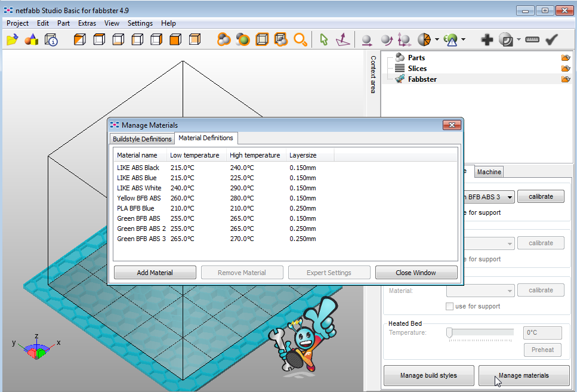The height and width of the screenshot is (392, 577).
Task: Expand dropdown arrow beside the warning-triangle icon
Action: coord(463,40)
